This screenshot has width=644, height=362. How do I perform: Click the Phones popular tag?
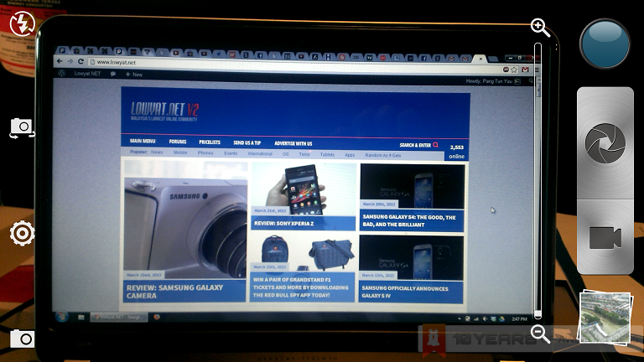coord(205,153)
